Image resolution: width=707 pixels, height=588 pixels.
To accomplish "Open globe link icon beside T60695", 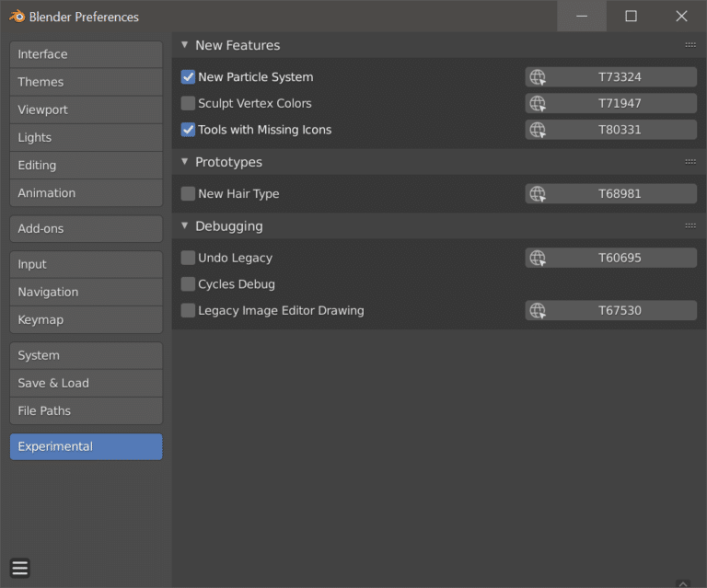I will pyautogui.click(x=538, y=258).
